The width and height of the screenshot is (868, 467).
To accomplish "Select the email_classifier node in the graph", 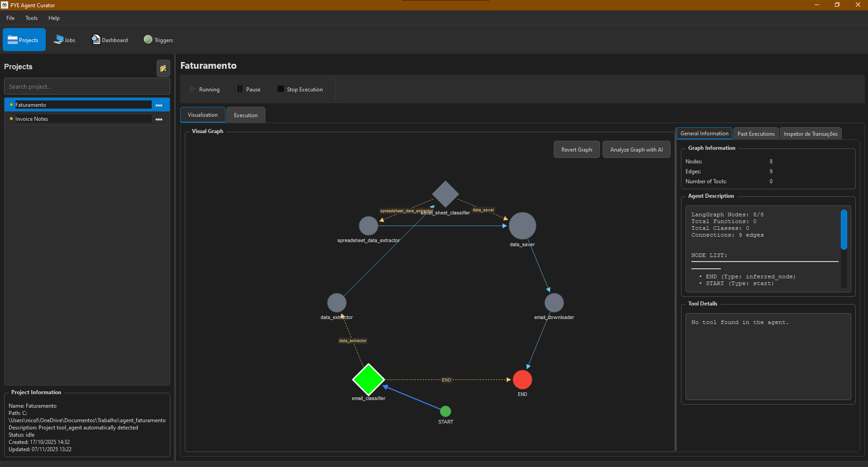I will [369, 379].
